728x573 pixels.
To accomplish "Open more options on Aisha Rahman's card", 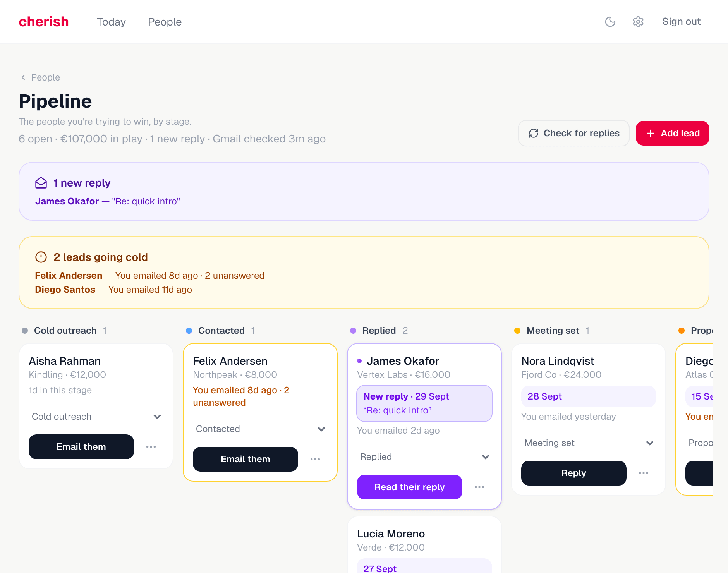I will (x=151, y=447).
